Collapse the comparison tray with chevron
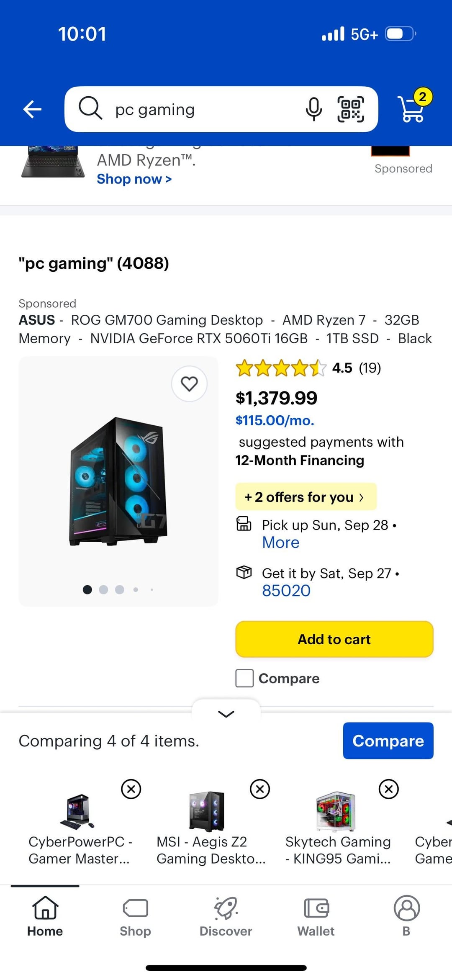452x980 pixels. [226, 714]
